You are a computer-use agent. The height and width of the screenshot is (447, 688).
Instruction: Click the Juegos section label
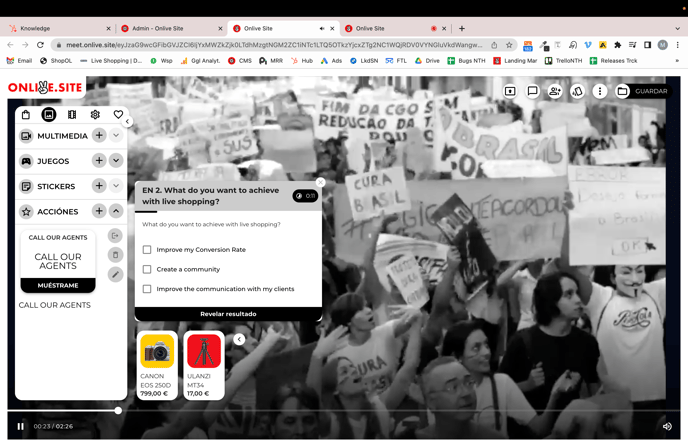[x=53, y=161]
